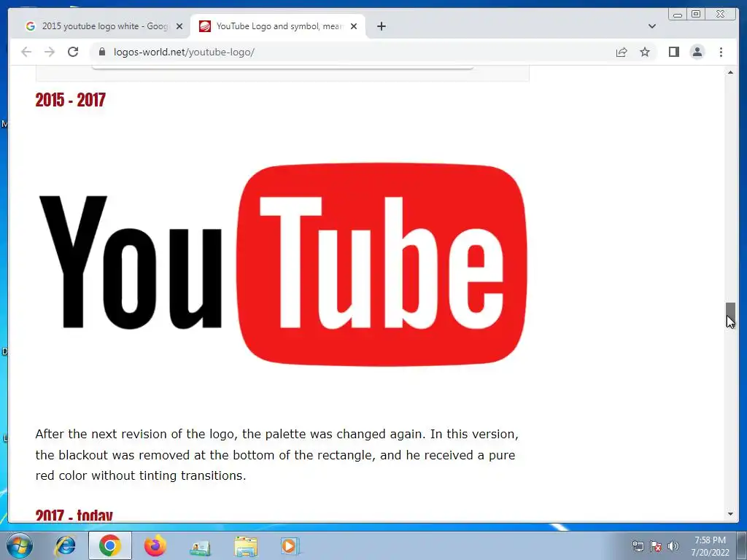This screenshot has width=747, height=560.
Task: Reload the current page
Action: 73,52
